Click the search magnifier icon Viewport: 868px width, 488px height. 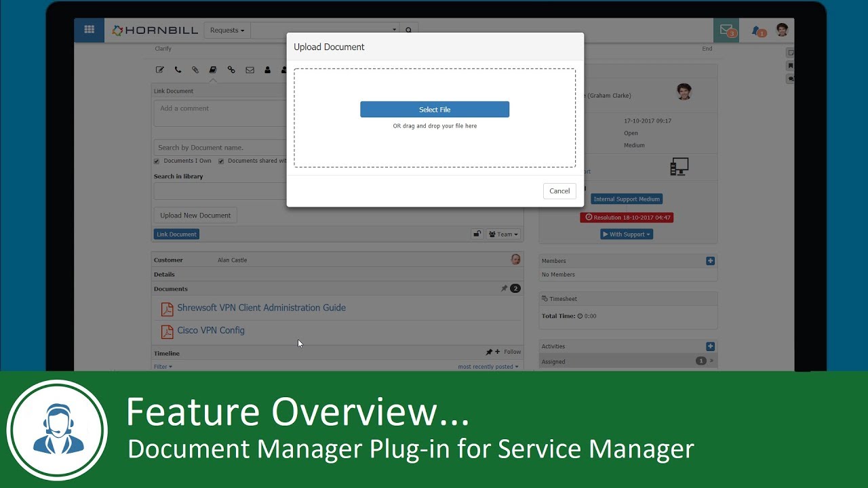pos(409,30)
